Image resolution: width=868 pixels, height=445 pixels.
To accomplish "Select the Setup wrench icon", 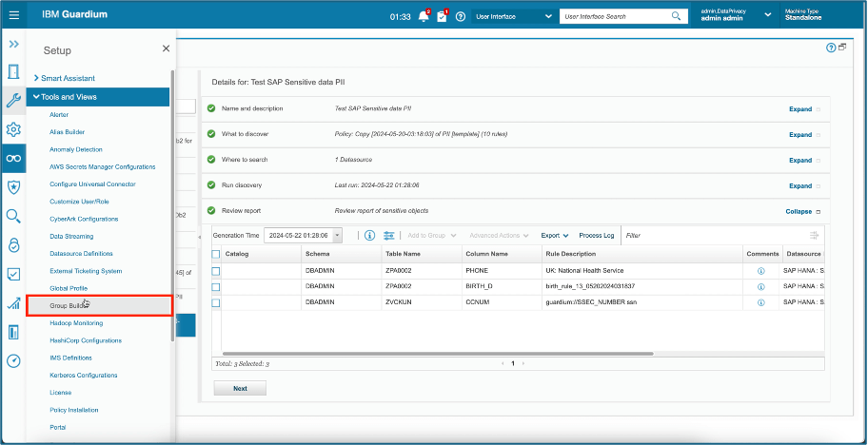I will [14, 101].
